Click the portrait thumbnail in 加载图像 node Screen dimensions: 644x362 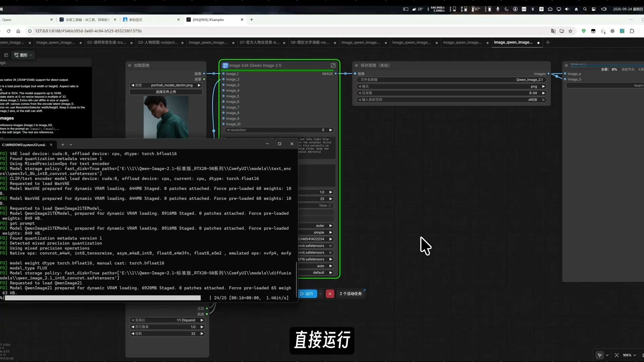click(166, 117)
